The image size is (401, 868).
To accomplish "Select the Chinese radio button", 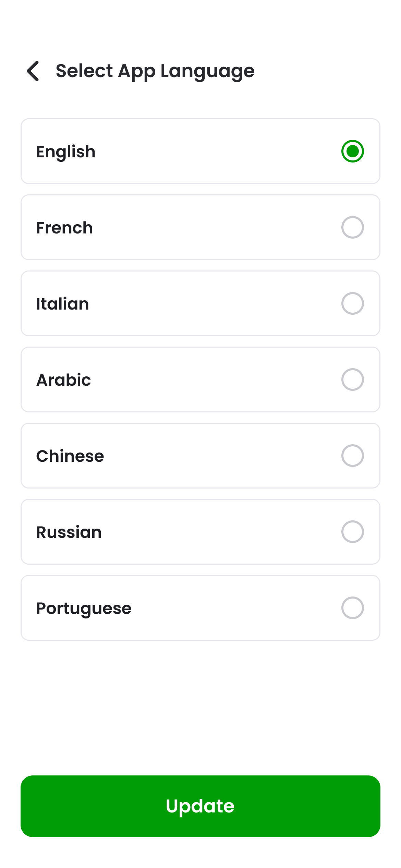I will tap(352, 456).
